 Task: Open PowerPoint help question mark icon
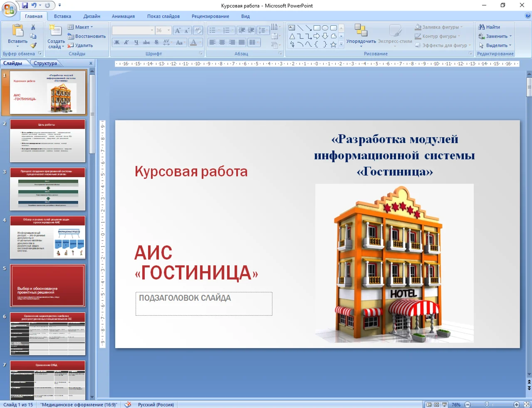[x=527, y=16]
